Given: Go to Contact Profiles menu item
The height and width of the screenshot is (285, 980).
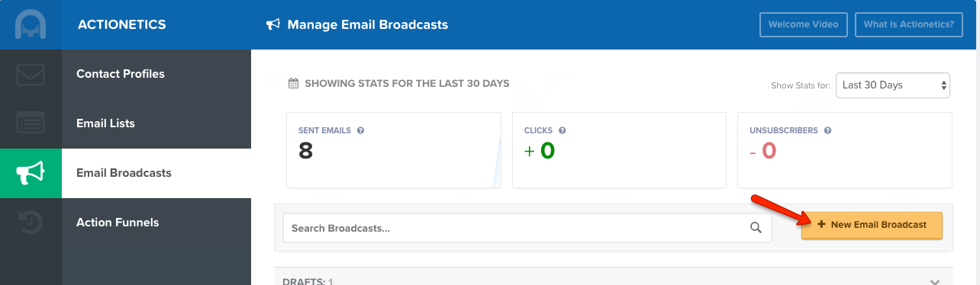Looking at the screenshot, I should (121, 74).
